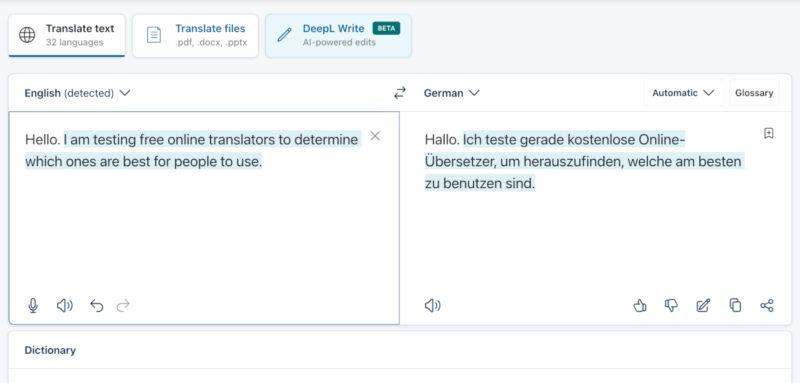Open the English (detected) source language dropdown
The image size is (800, 383).
click(78, 93)
